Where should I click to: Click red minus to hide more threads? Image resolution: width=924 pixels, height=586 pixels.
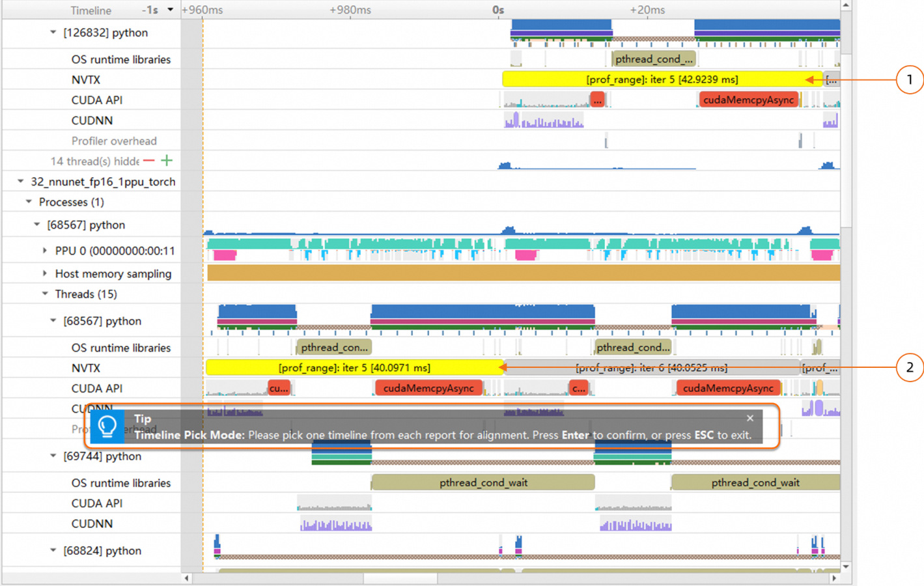click(149, 160)
